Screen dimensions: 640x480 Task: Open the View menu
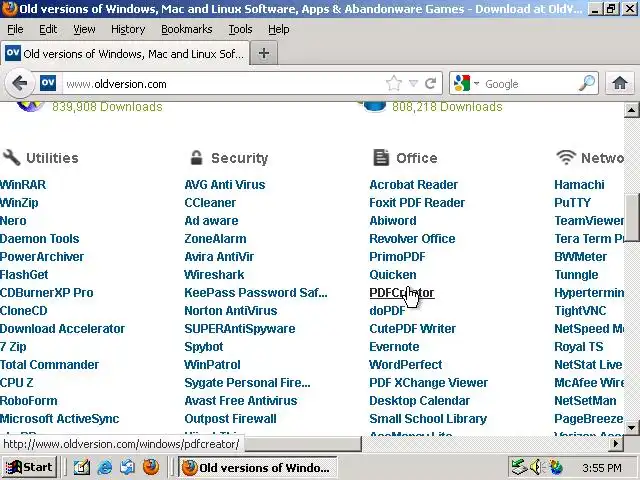click(84, 29)
